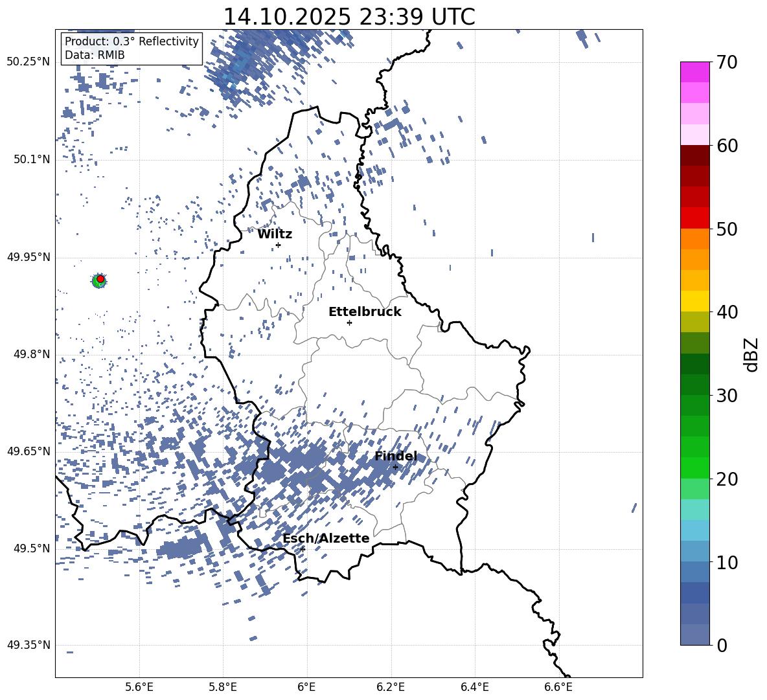The width and height of the screenshot is (767, 700).
Task: Click the 20 label on colorbar
Action: [727, 479]
